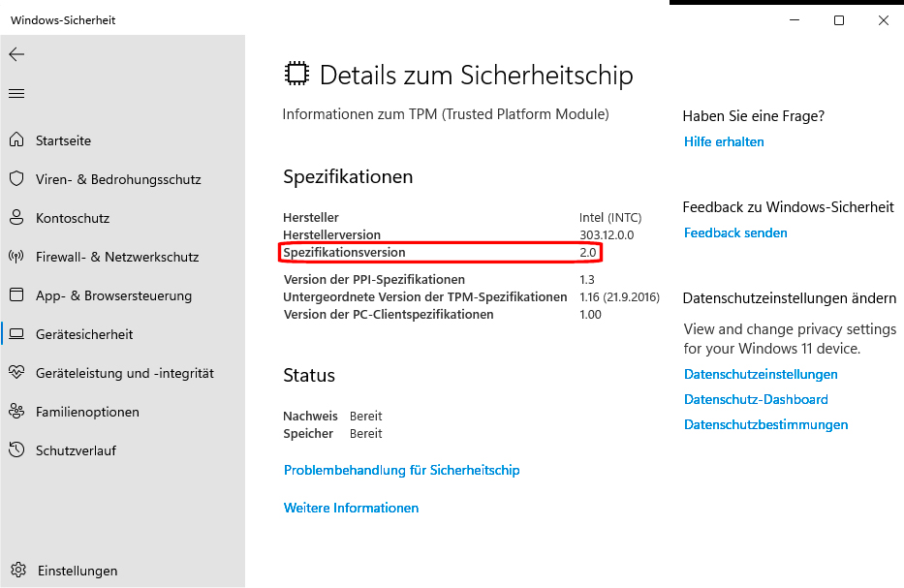
Task: Click the App- & Browsersteuerung window icon
Action: [16, 295]
